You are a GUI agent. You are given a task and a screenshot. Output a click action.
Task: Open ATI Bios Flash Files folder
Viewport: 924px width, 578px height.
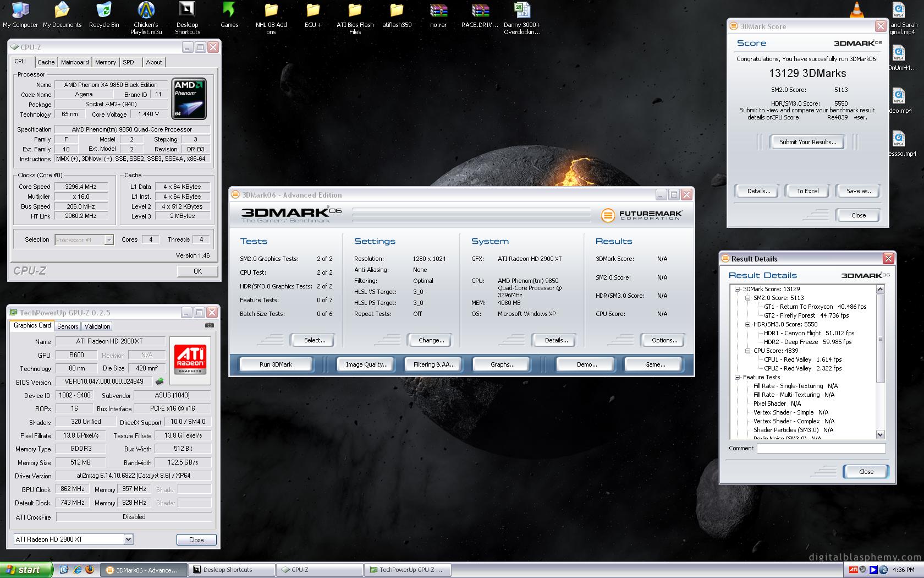[x=355, y=18]
